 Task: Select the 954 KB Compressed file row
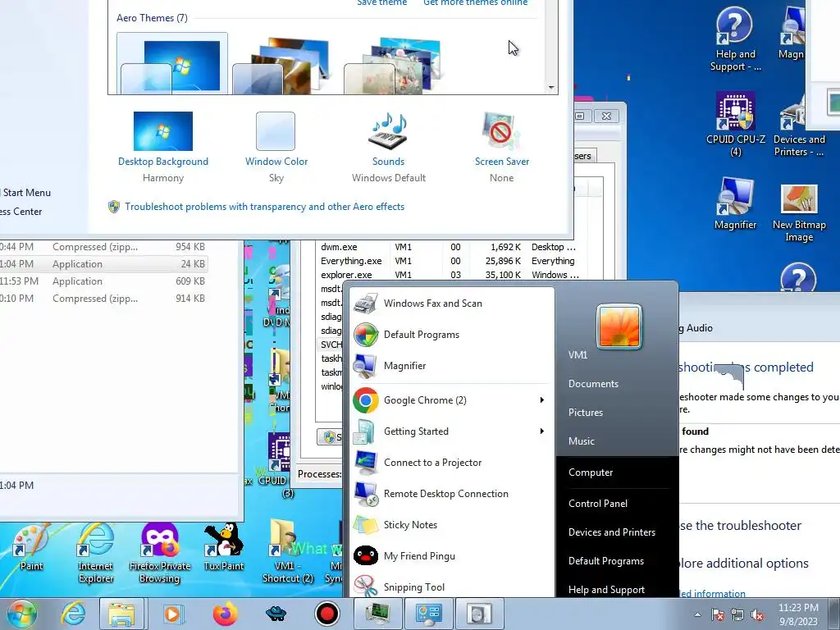tap(103, 247)
